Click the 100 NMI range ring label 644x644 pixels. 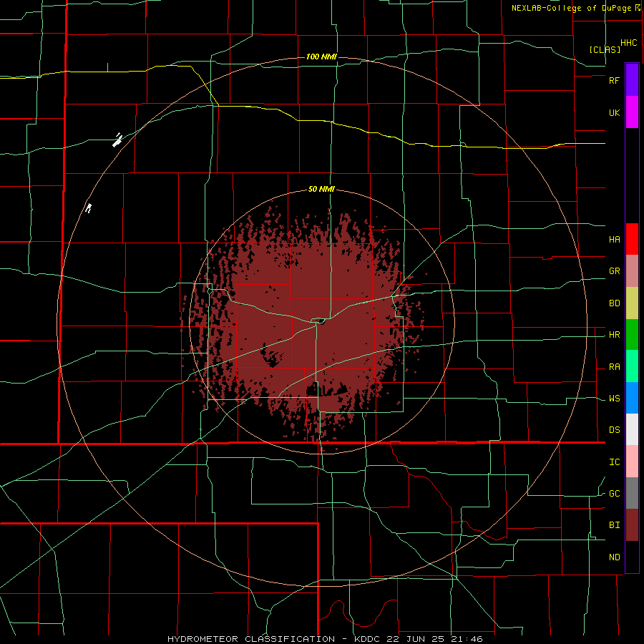pyautogui.click(x=321, y=57)
